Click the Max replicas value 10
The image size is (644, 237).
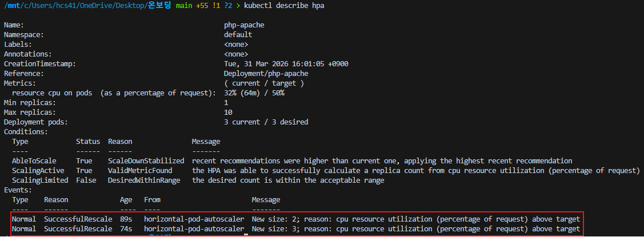click(228, 113)
